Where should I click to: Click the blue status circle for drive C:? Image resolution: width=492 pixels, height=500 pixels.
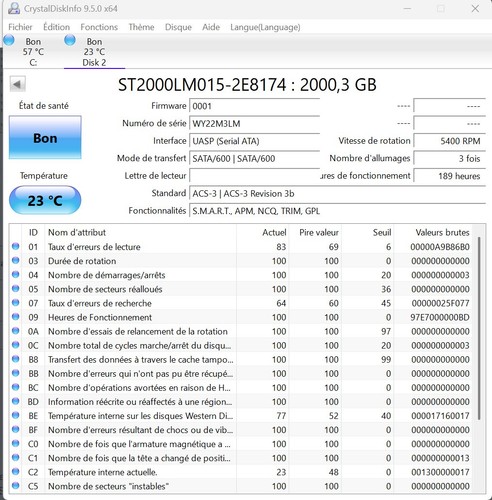9,40
